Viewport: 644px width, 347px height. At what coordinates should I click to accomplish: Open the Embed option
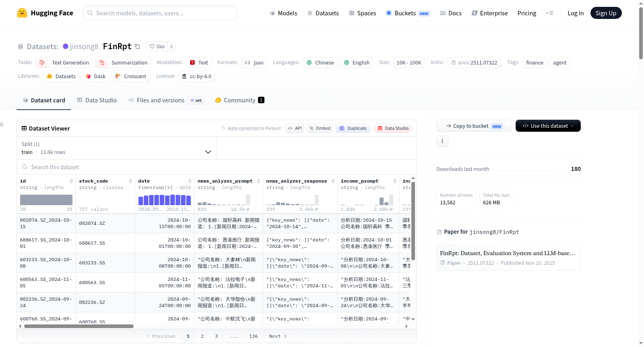coord(320,128)
